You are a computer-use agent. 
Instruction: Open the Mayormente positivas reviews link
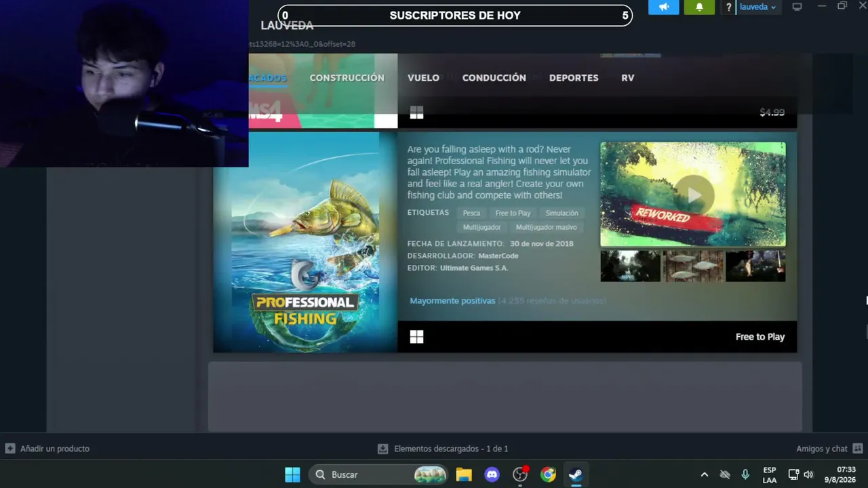(x=452, y=300)
